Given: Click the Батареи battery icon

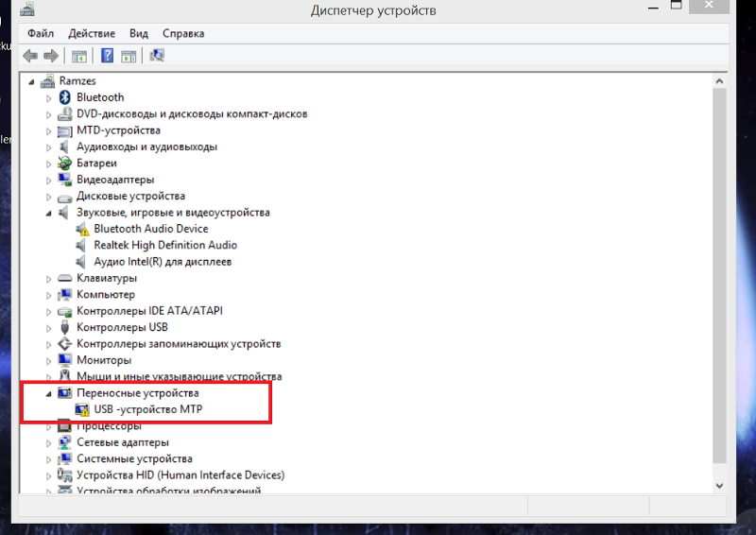Looking at the screenshot, I should 64,164.
